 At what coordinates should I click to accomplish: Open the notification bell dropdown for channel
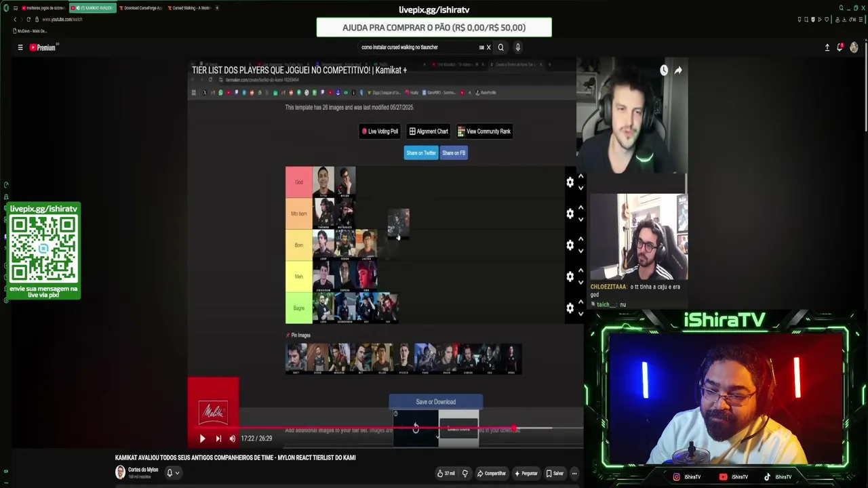pos(173,472)
